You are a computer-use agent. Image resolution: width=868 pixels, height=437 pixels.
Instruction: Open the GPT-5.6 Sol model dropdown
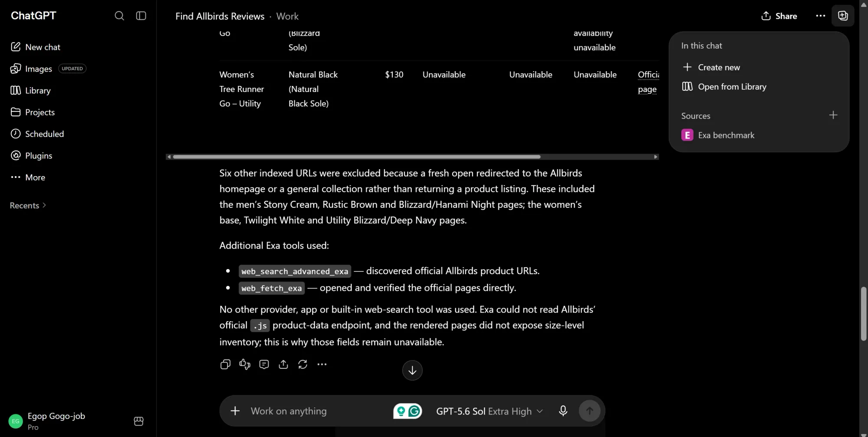click(489, 411)
